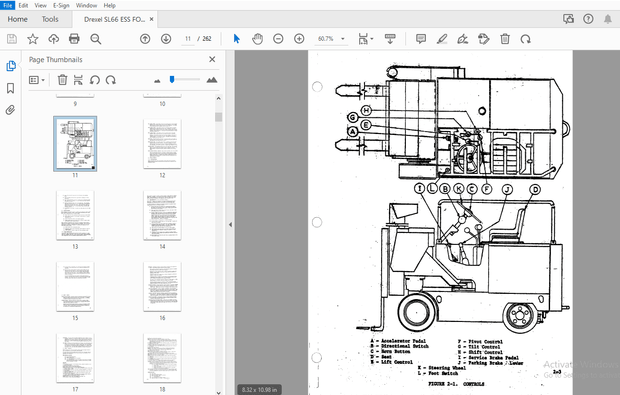Open the find text magnifier icon
The image size is (620, 395).
96,39
